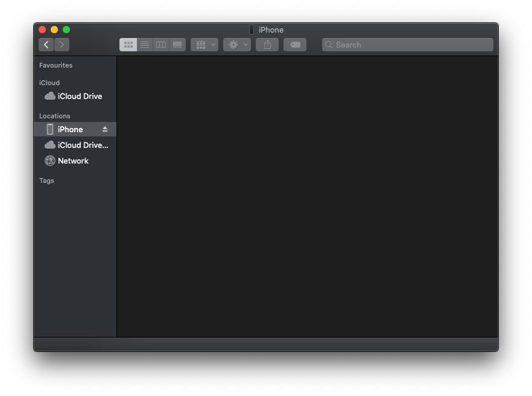532x396 pixels.
Task: Close the Finder window with red button
Action: [x=42, y=30]
